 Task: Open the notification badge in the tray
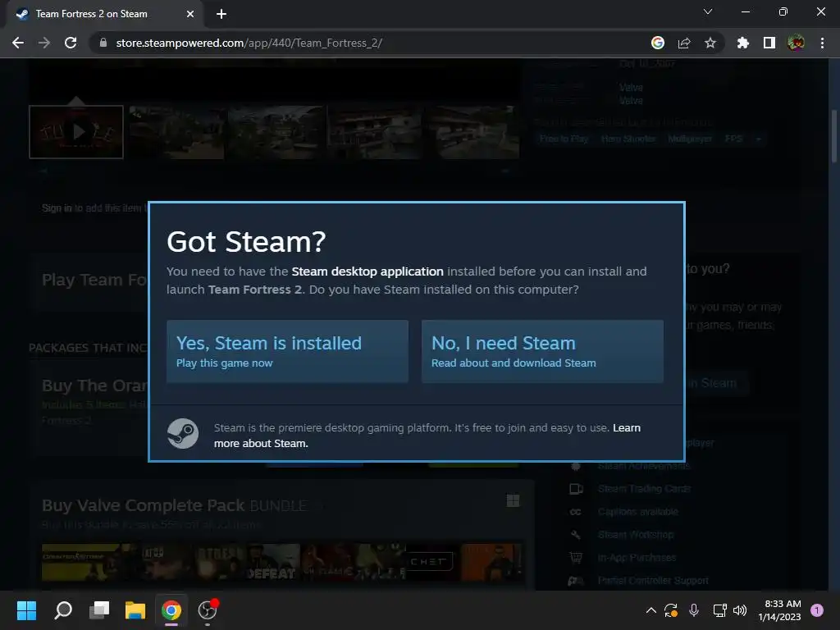817,610
